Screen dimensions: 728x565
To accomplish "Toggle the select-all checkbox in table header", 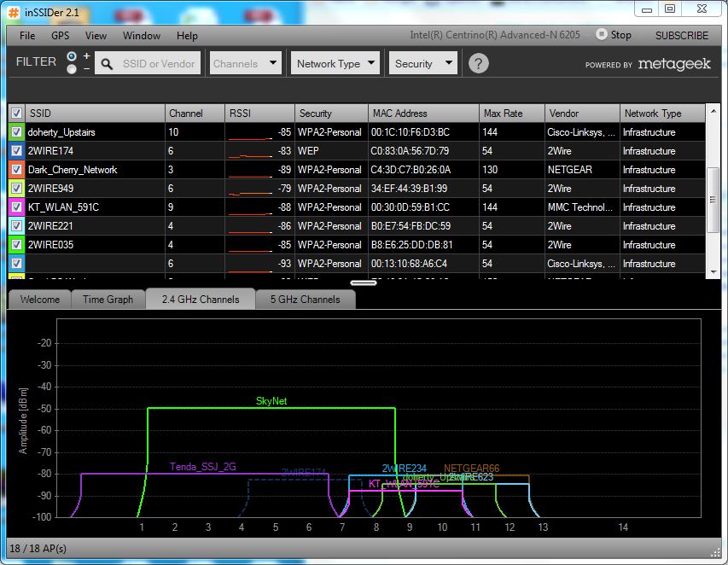I will 16,114.
